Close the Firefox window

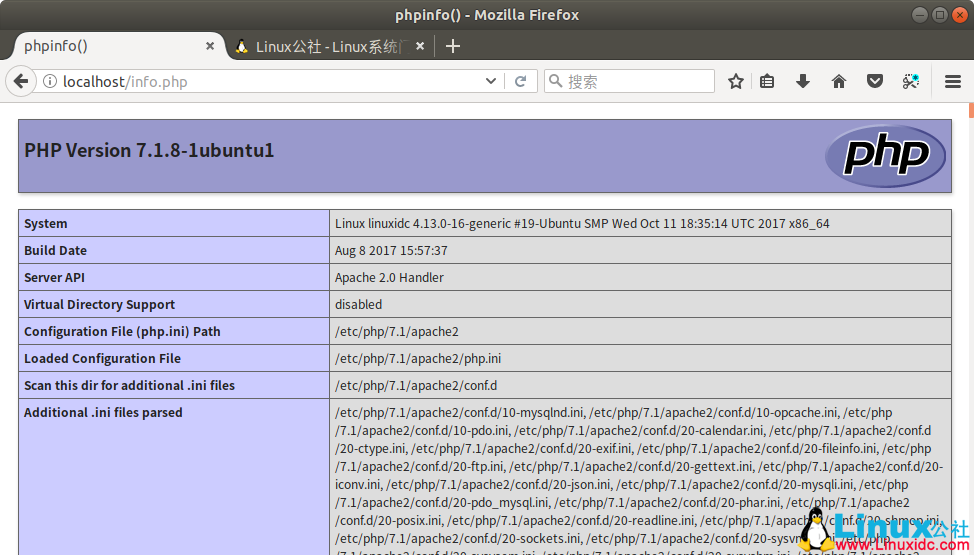[x=960, y=15]
